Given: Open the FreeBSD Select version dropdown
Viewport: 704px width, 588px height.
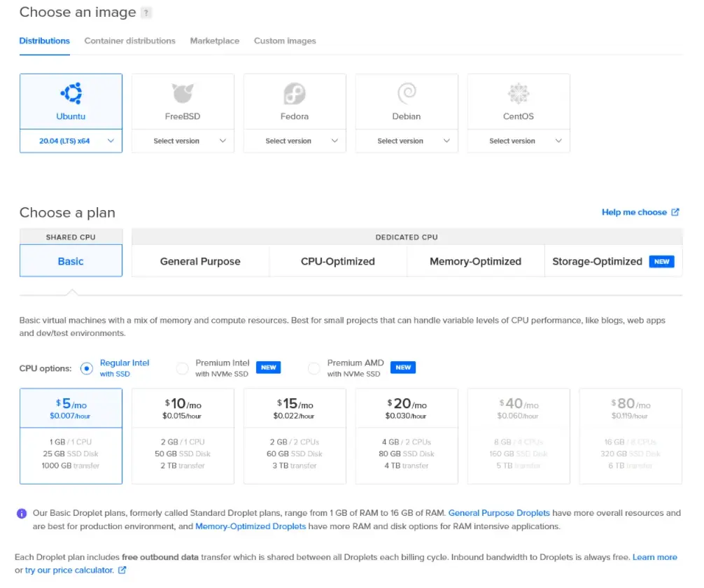Looking at the screenshot, I should coord(183,141).
